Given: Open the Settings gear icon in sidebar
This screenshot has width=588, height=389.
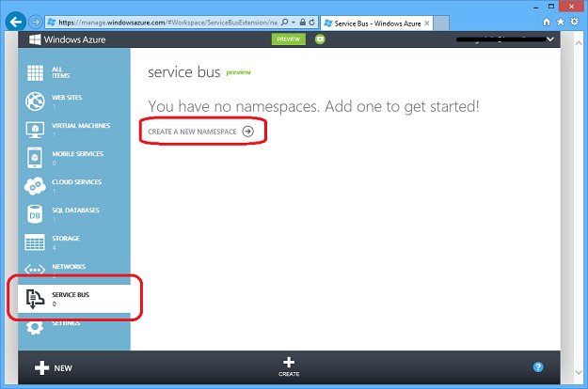Looking at the screenshot, I should point(35,327).
